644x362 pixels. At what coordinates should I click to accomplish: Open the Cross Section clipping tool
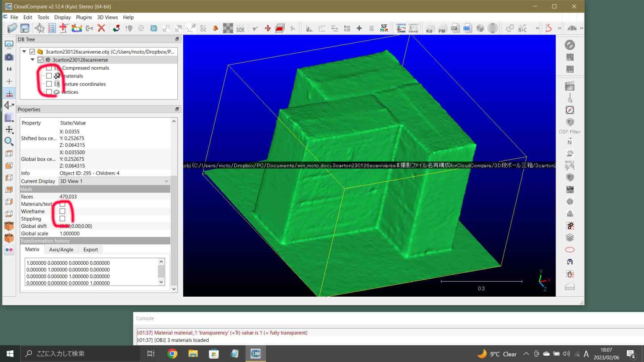[279, 28]
